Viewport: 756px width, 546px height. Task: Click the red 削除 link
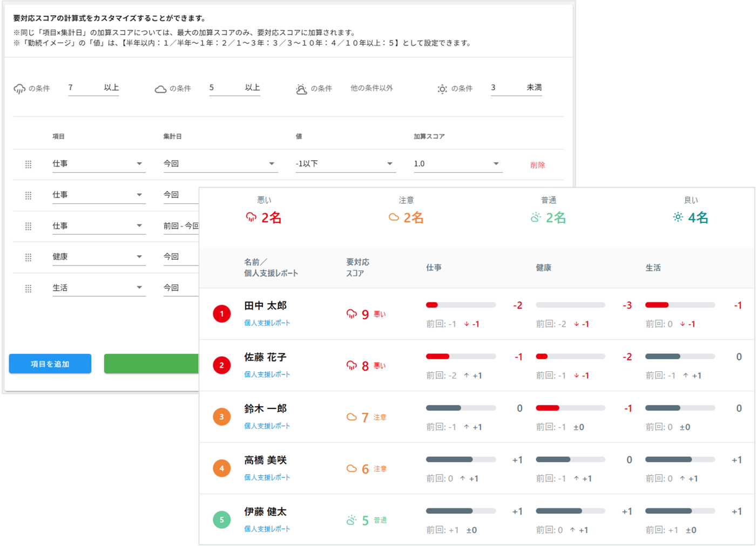(x=537, y=165)
